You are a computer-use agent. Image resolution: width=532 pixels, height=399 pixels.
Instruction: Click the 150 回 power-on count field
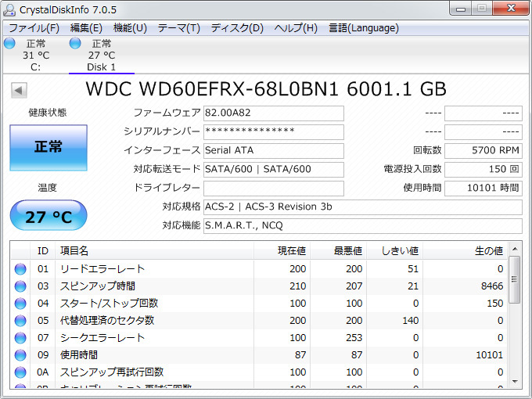[483, 169]
